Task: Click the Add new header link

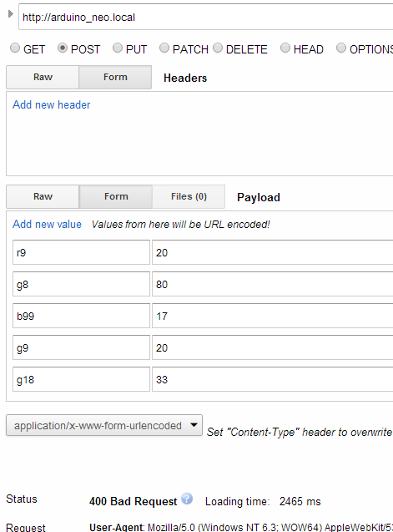Action: click(52, 105)
